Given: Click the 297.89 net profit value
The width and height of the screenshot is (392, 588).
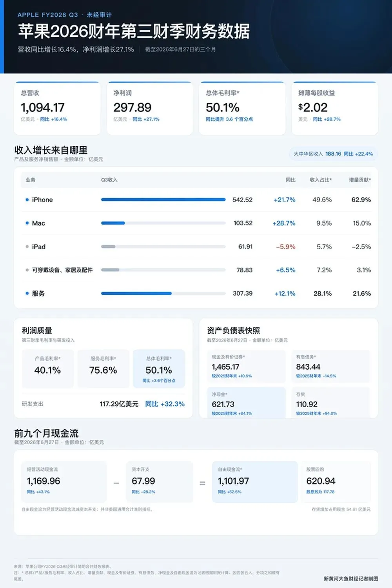Looking at the screenshot, I should (x=132, y=107).
